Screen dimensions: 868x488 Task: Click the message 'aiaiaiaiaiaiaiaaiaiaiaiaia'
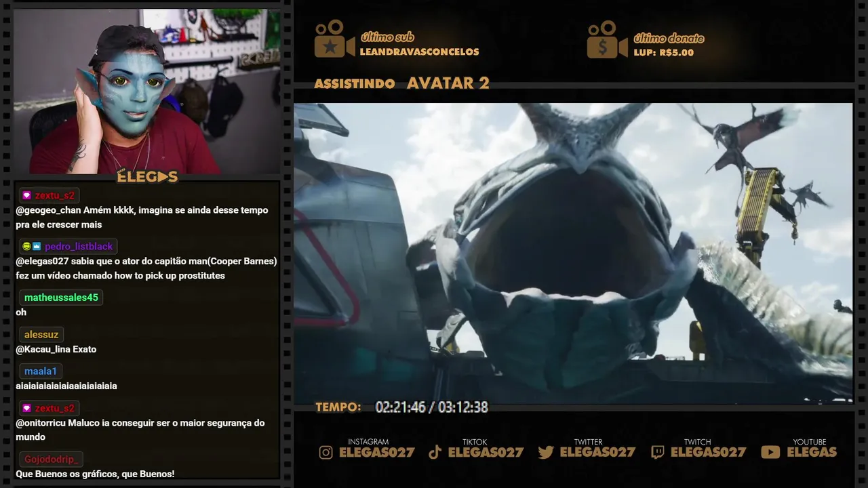[x=66, y=386]
